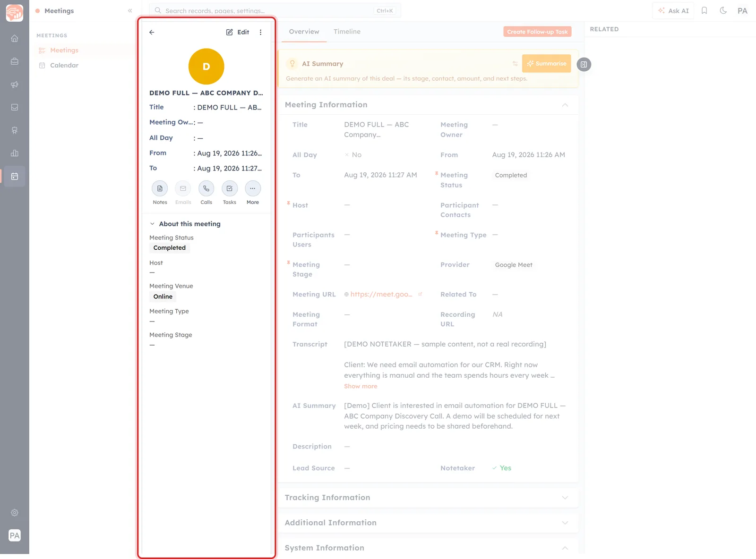Collapse the Meeting Information section
Viewport: 756px width, 559px height.
click(565, 105)
